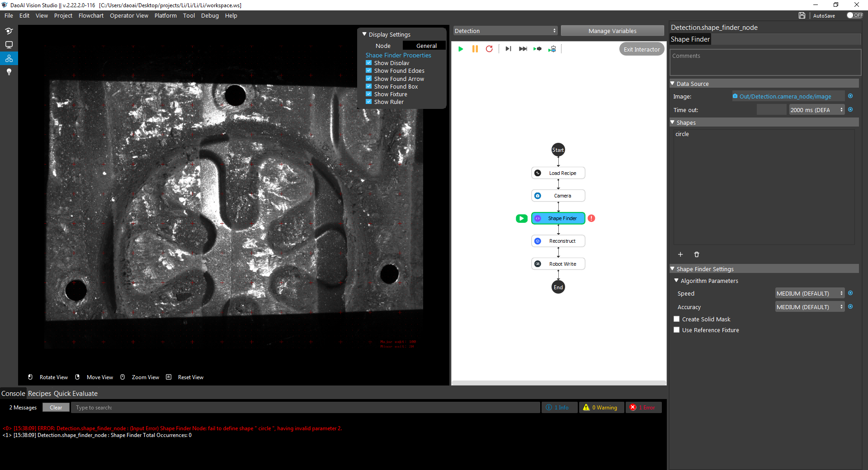Collapse the Display Settings panel
Viewport: 868px width, 470px height.
pyautogui.click(x=364, y=34)
